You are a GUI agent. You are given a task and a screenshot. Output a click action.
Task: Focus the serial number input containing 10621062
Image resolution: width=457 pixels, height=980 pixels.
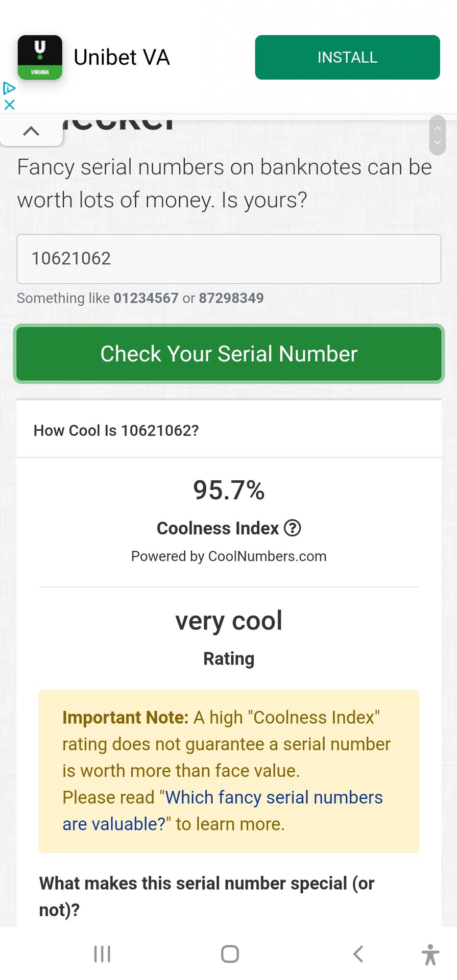pos(229,259)
